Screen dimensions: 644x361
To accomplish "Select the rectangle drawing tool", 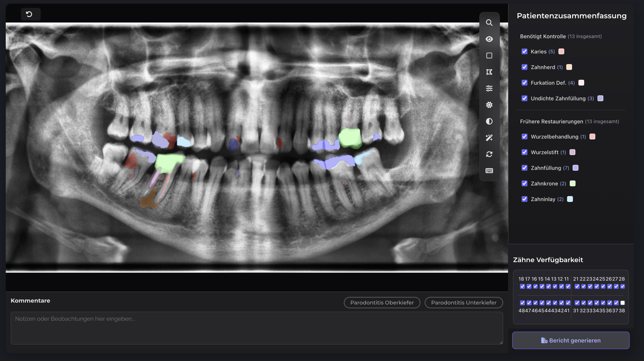I will (489, 56).
